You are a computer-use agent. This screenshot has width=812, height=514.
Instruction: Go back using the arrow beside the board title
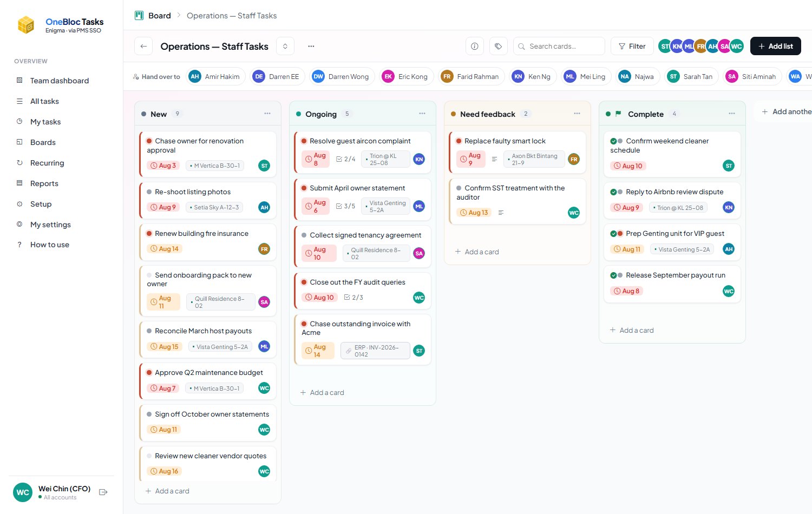pyautogui.click(x=143, y=47)
